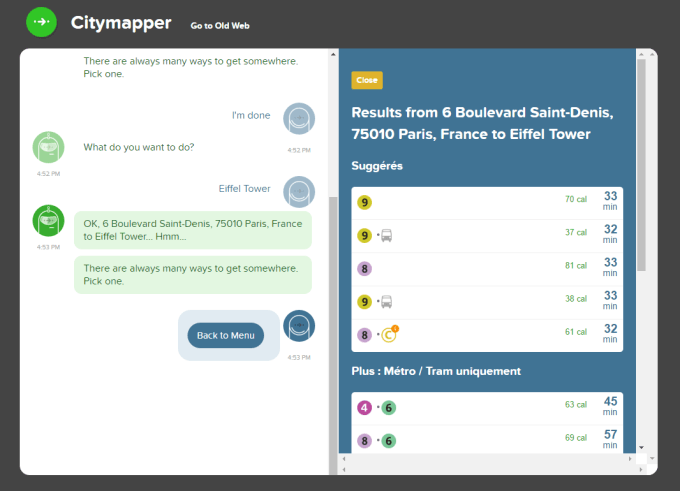
Task: Click the I'm done message text
Action: [x=251, y=115]
